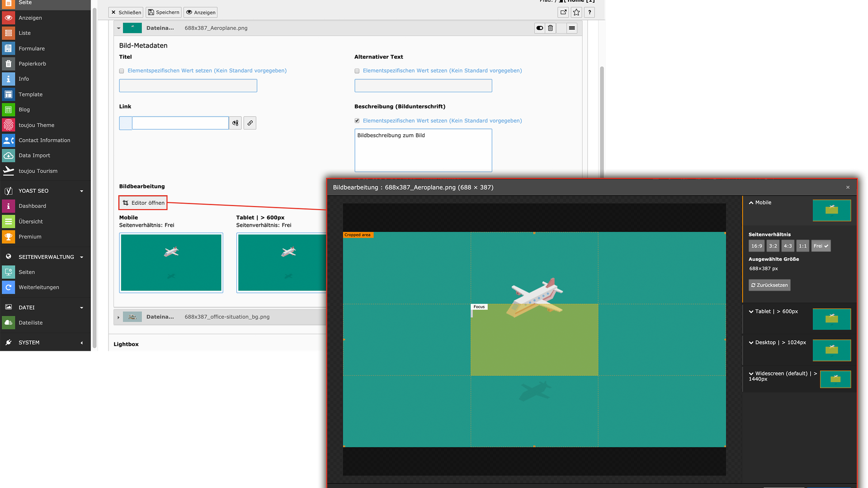Click the Zurücksetzen reset button
Screen dimensions: 868x488
tap(769, 285)
